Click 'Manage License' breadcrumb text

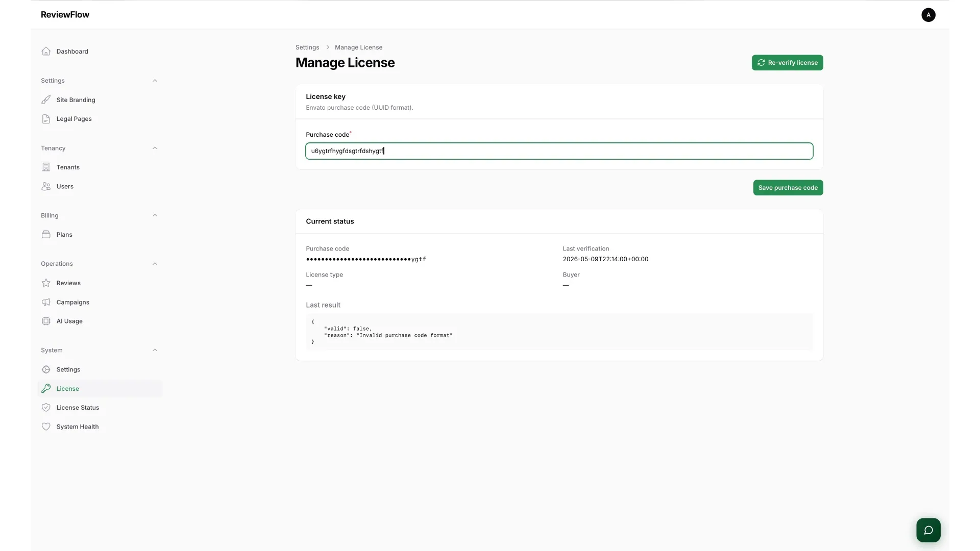tap(358, 47)
